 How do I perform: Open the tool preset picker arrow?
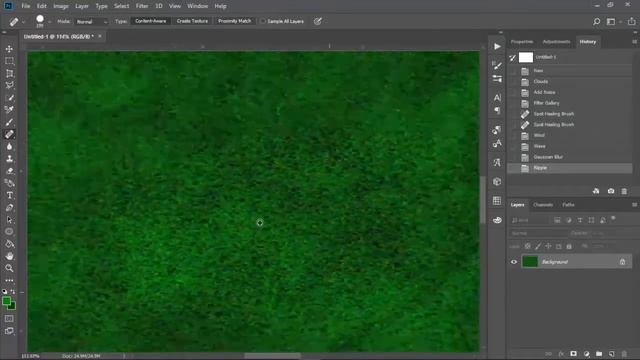pos(23,21)
